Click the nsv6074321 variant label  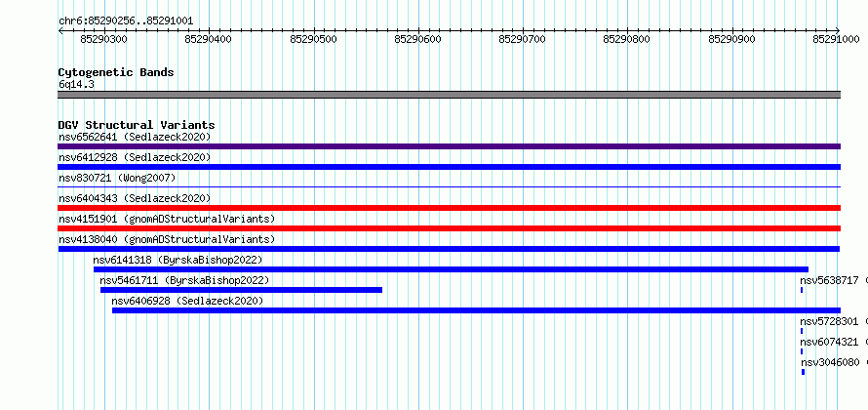[x=829, y=342]
